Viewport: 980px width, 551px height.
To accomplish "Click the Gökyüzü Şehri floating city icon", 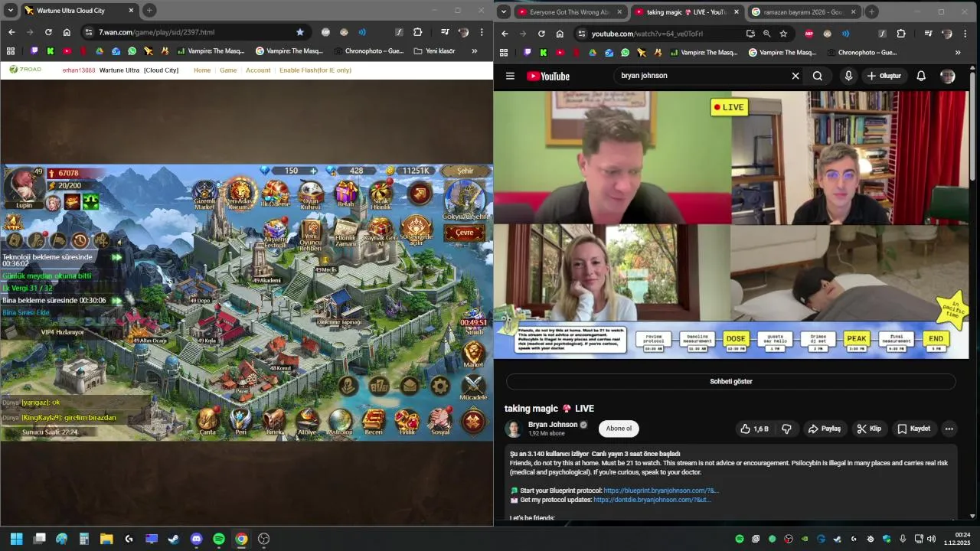I will tap(464, 200).
